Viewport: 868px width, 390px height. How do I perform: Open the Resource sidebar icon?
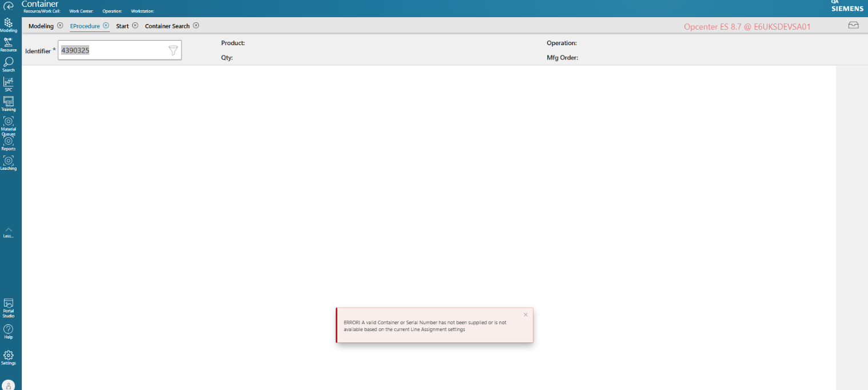point(9,43)
